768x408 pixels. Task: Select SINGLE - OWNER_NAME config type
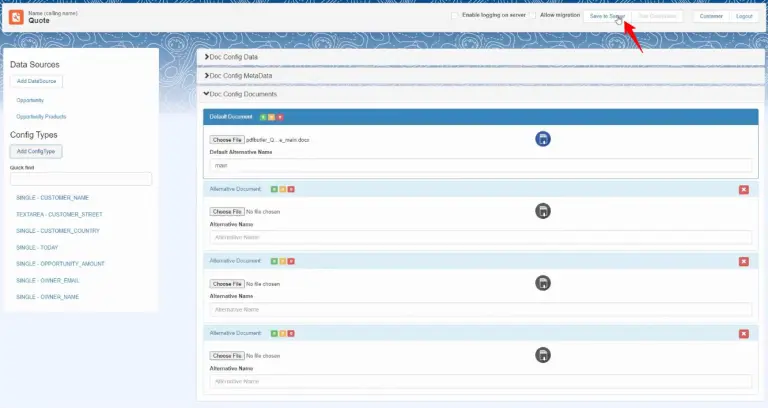(48, 297)
